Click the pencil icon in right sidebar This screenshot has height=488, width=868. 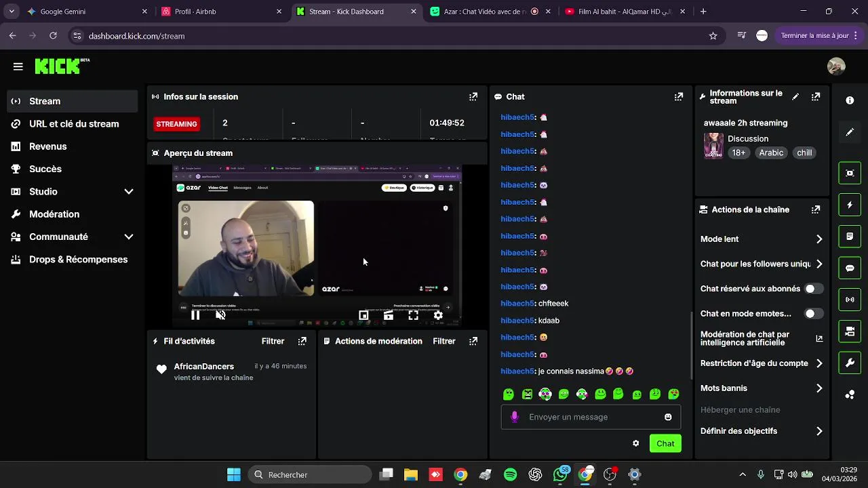coord(850,132)
